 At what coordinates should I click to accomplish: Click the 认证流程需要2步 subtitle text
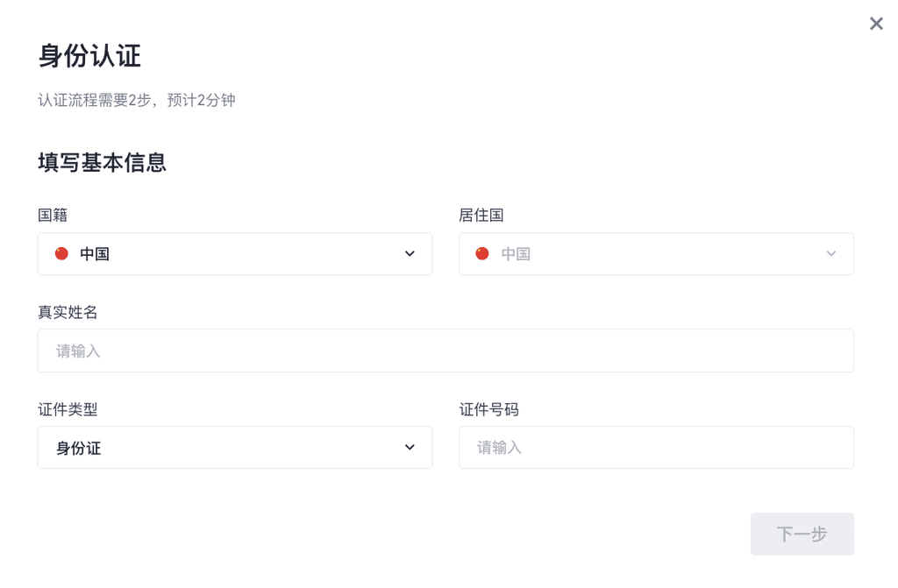(x=136, y=100)
